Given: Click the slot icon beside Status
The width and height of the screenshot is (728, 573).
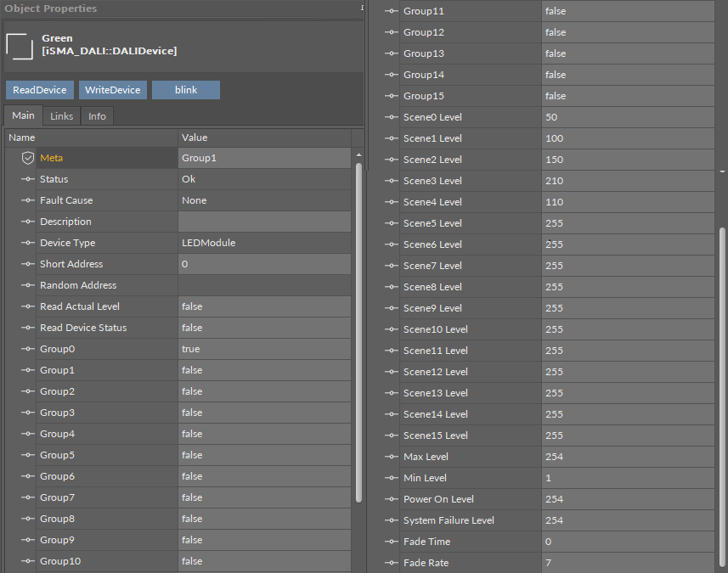Looking at the screenshot, I should coord(28,179).
